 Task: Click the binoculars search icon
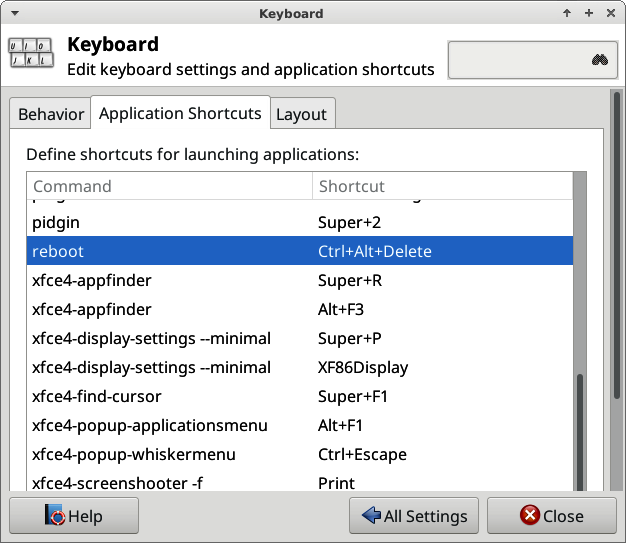coord(600,60)
